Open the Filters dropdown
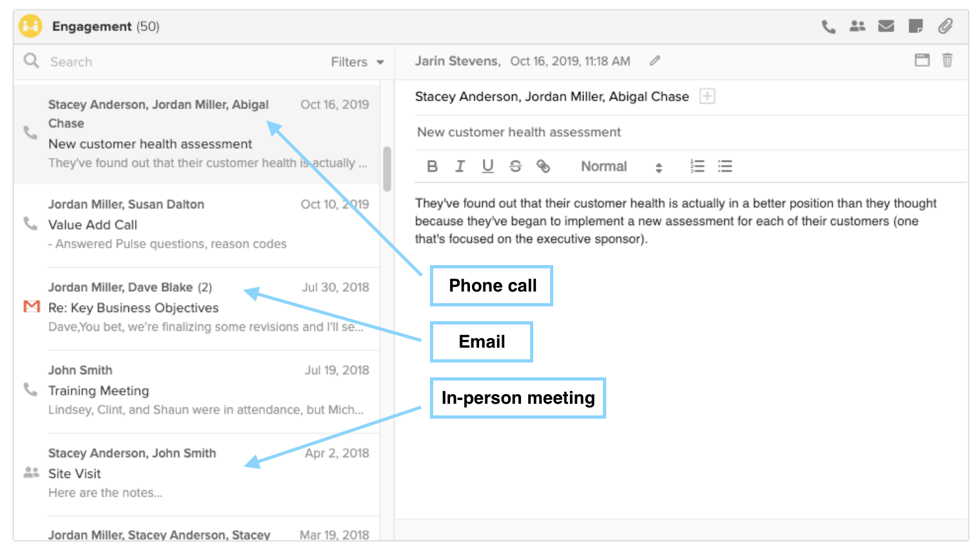Viewport: 980px width, 556px height. 357,62
